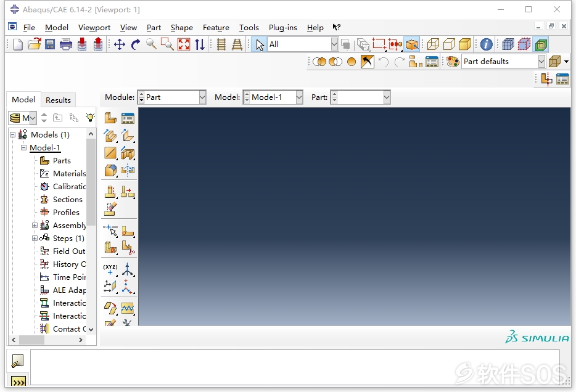
Task: Select Profiles in the model tree
Action: point(66,212)
